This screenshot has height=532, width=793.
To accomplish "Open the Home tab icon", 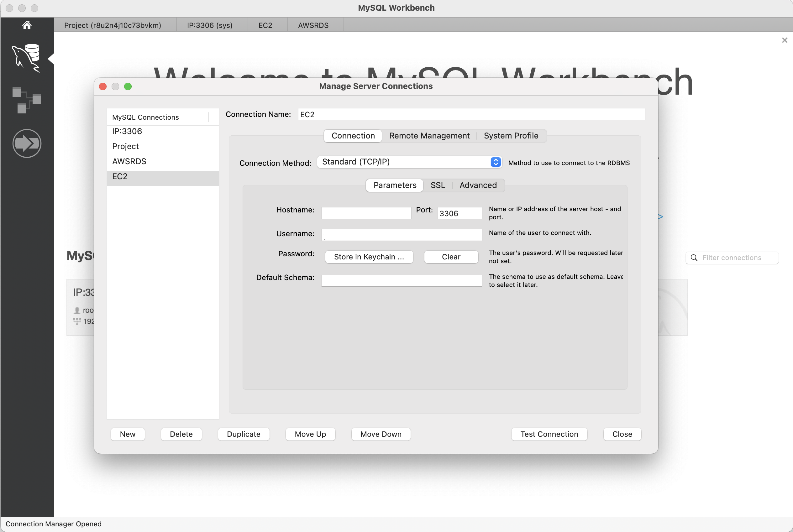I will (x=27, y=25).
